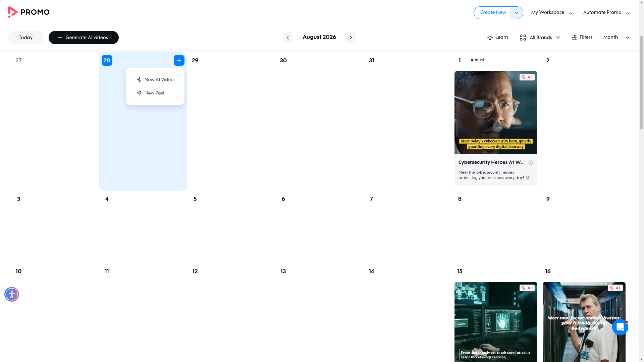Open the two-factor authentication video thumbnail
This screenshot has height=362, width=644.
[584, 322]
